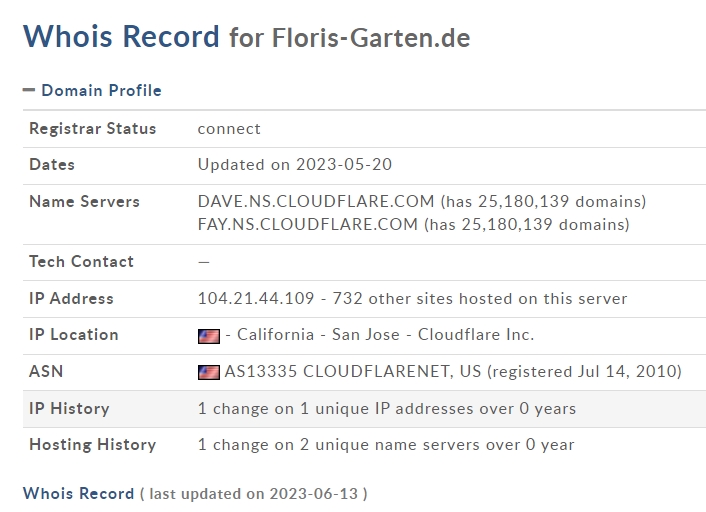
Task: Click the Hosting History row value
Action: pos(386,444)
